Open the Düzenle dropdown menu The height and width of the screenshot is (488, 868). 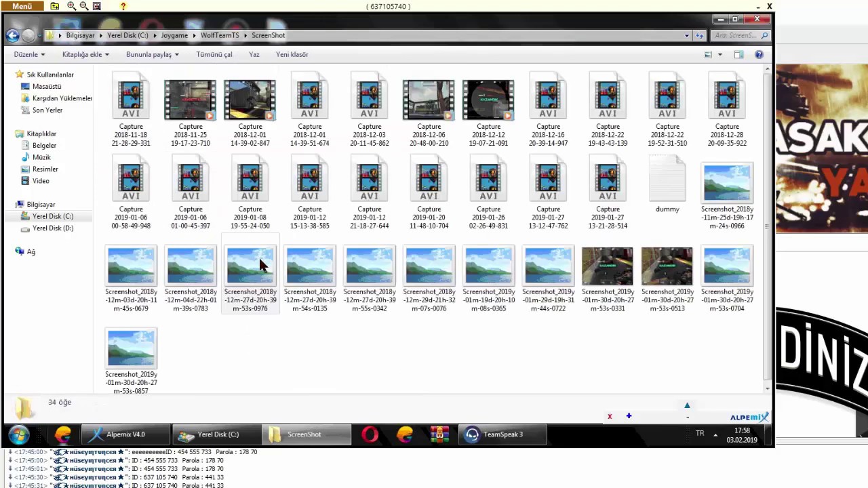point(29,54)
